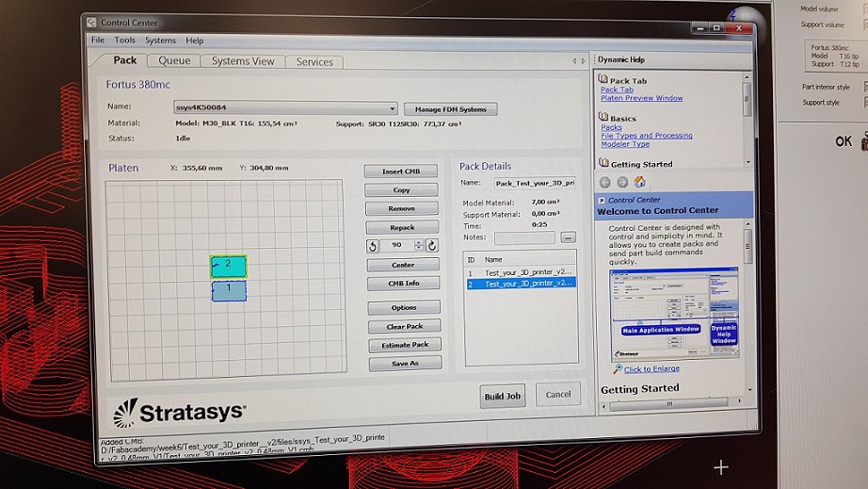Switch to the Queue tab
This screenshot has width=868, height=489.
pos(174,61)
